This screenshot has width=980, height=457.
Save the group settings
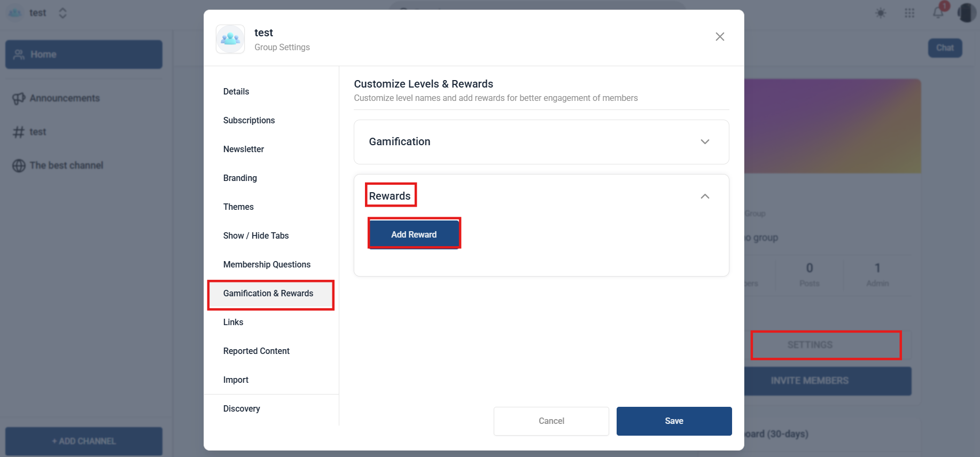point(673,421)
